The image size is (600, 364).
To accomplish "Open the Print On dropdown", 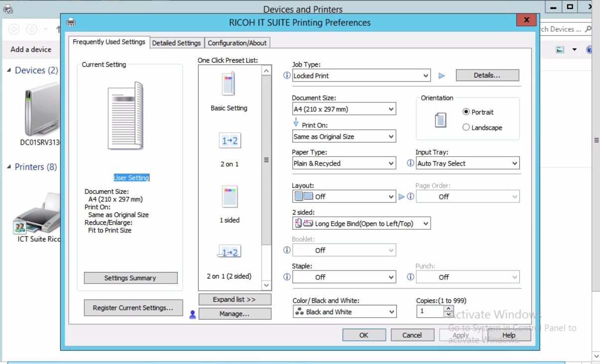I will tap(344, 136).
